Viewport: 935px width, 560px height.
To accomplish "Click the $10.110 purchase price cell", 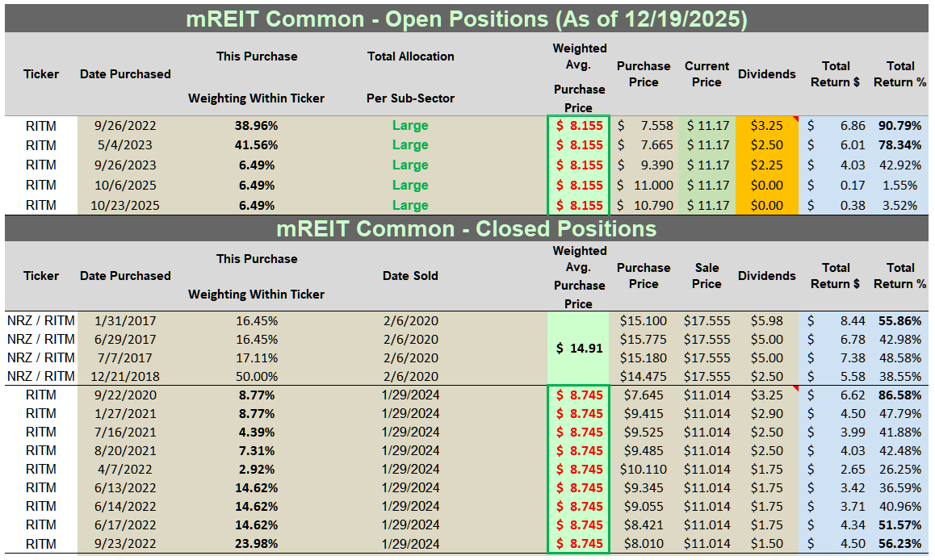I will [644, 470].
